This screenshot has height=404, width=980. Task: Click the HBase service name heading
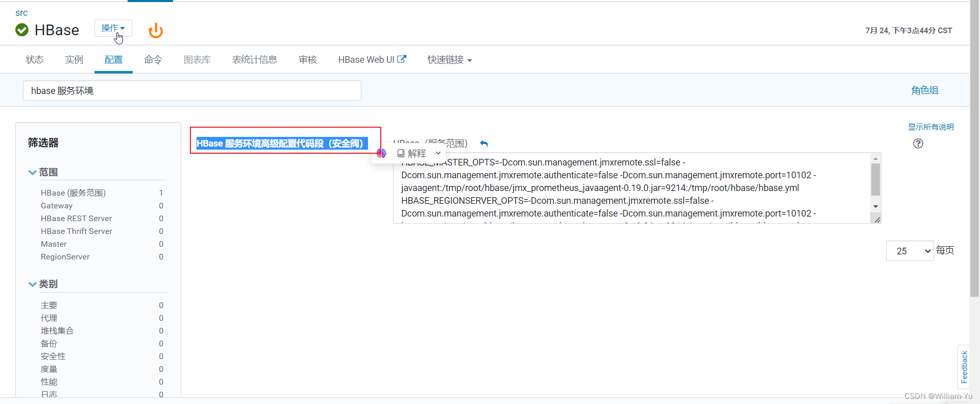pos(57,30)
